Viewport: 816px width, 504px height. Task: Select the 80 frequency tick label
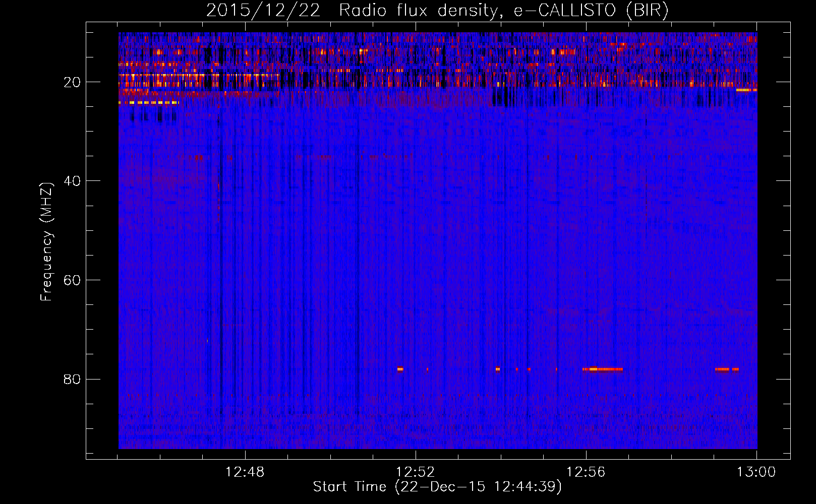coord(72,379)
